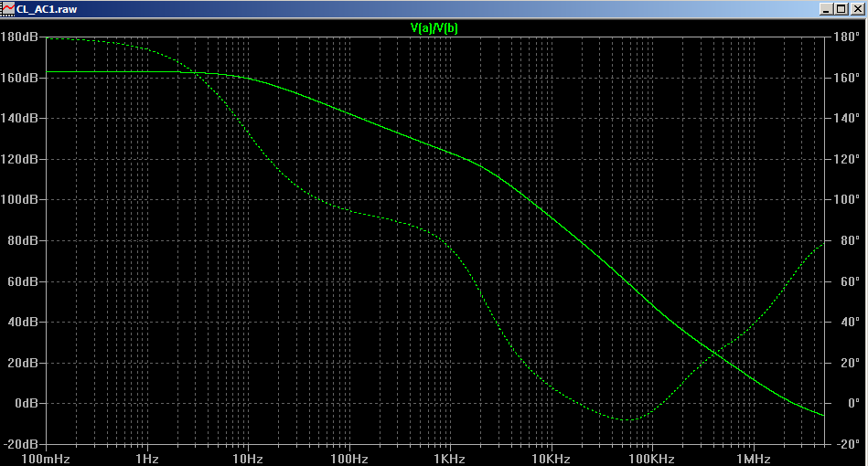Click the 100Hz frequency axis label

click(x=349, y=459)
